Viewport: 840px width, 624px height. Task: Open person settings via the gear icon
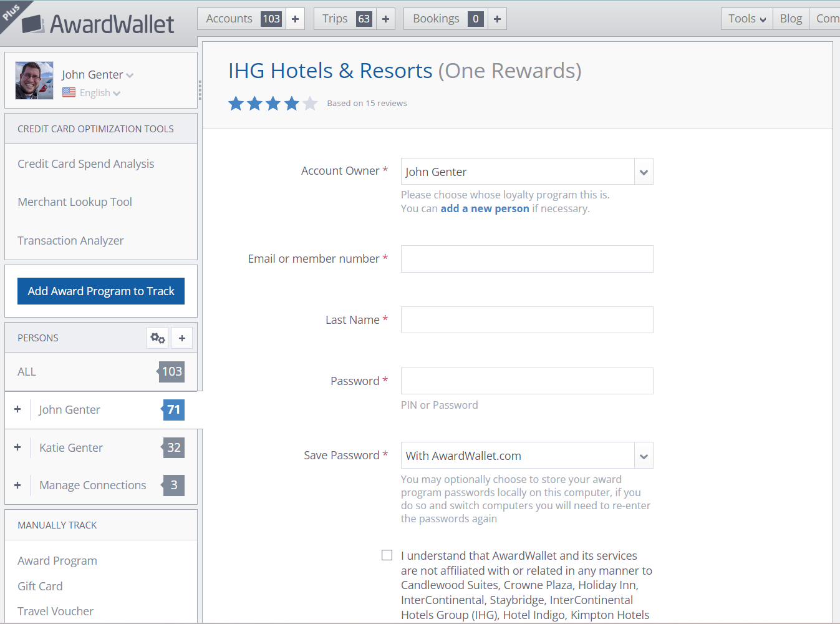157,338
